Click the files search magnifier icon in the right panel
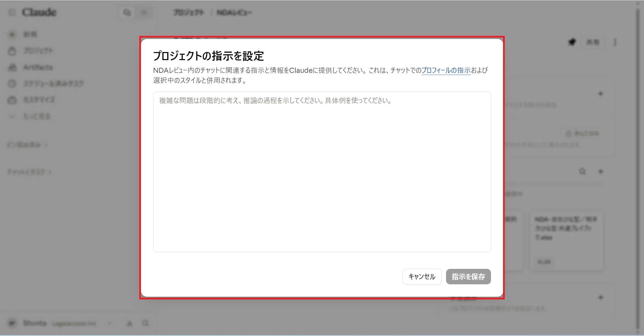 (583, 172)
